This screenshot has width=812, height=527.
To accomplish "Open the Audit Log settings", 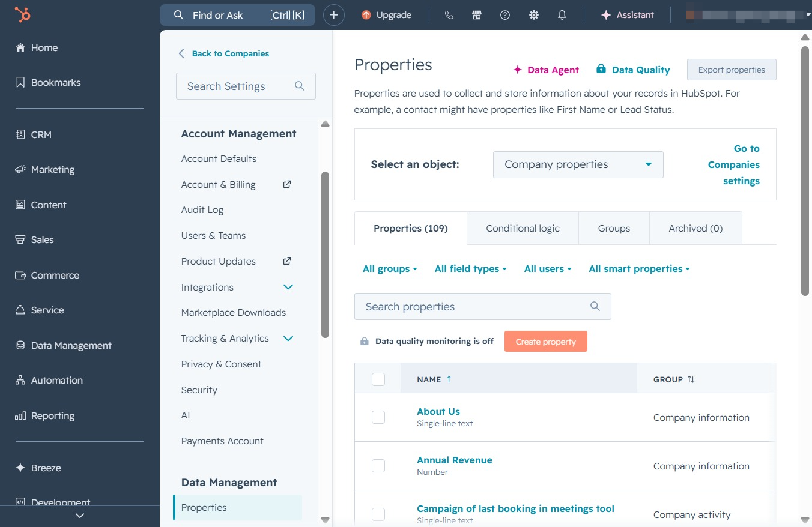I will click(x=202, y=210).
